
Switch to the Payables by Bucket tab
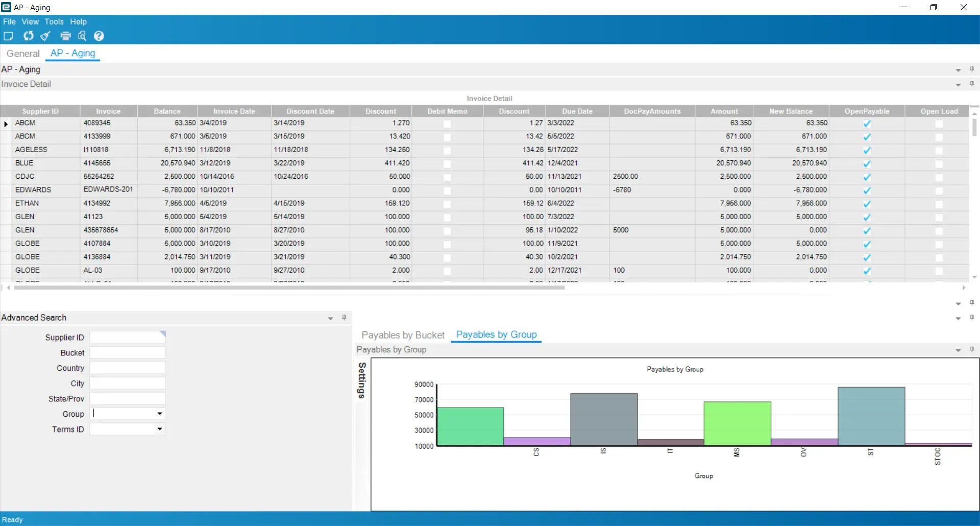pos(403,335)
